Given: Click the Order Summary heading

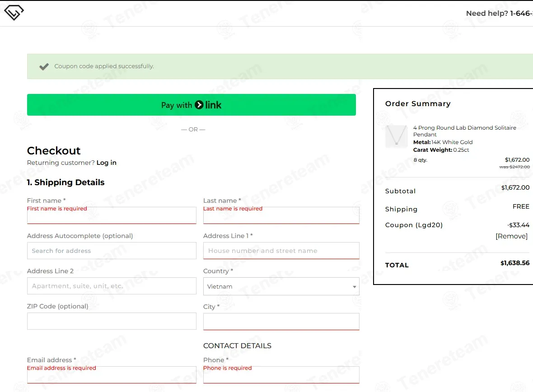Looking at the screenshot, I should tap(418, 103).
